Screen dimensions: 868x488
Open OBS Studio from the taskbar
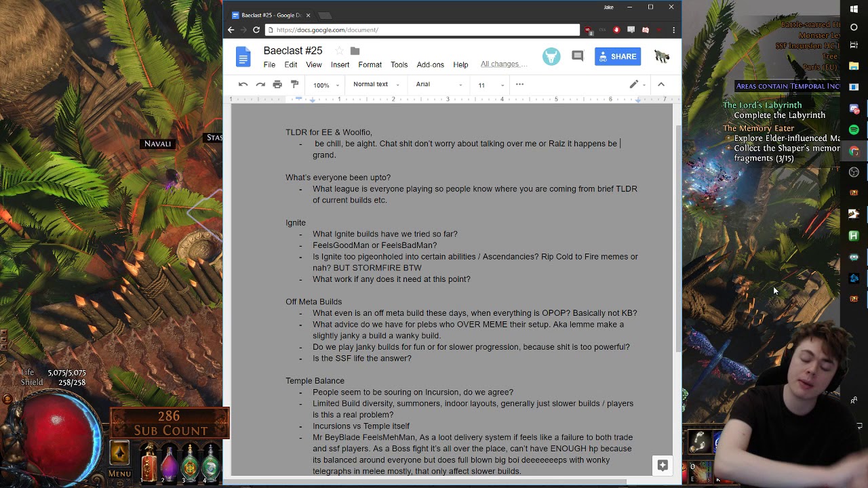pos(854,171)
